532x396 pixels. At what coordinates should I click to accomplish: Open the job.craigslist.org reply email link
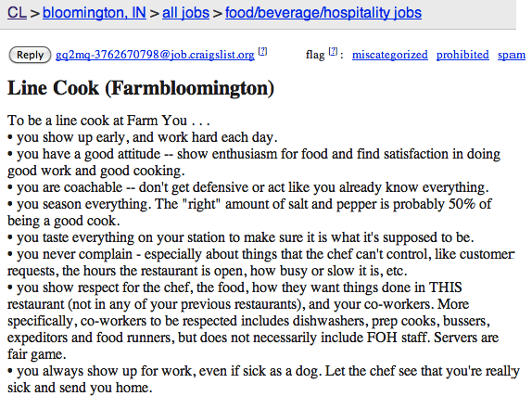coord(155,55)
